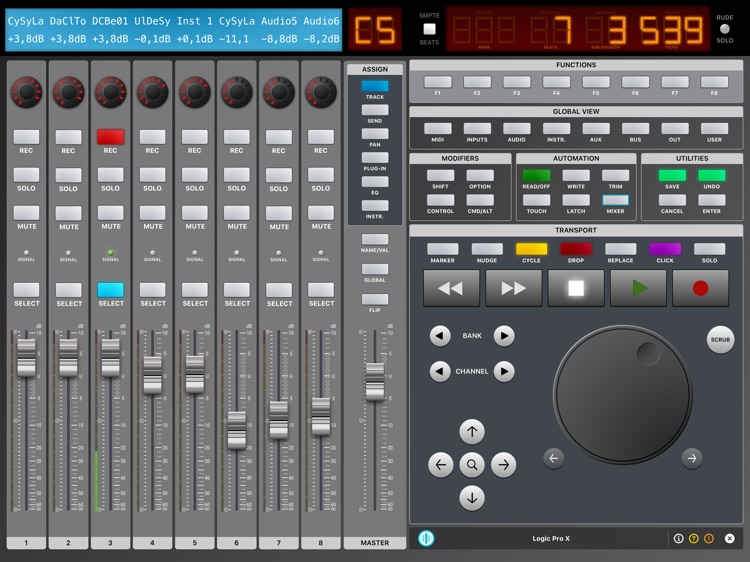Click the Rewind double-arrow button
Screen dimensions: 750x562
pyautogui.click(x=451, y=288)
